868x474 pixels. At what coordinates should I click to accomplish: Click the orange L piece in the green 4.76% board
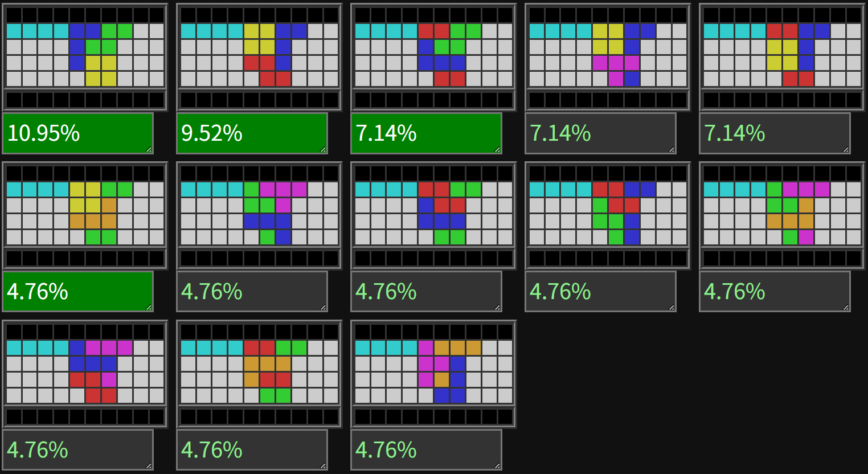coord(101,213)
